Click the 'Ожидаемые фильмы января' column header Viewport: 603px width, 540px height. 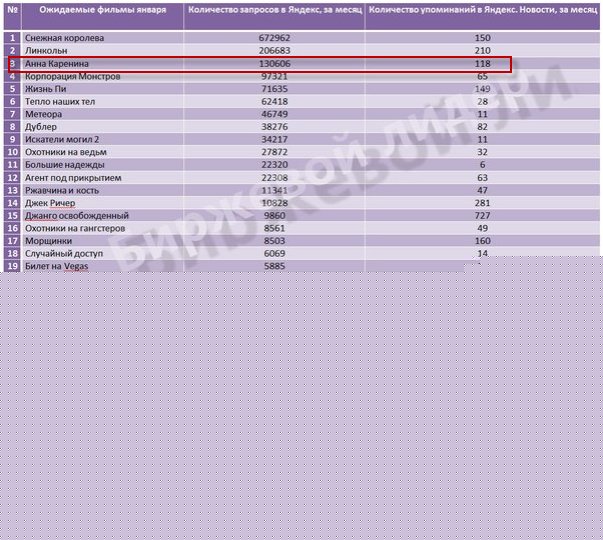103,10
